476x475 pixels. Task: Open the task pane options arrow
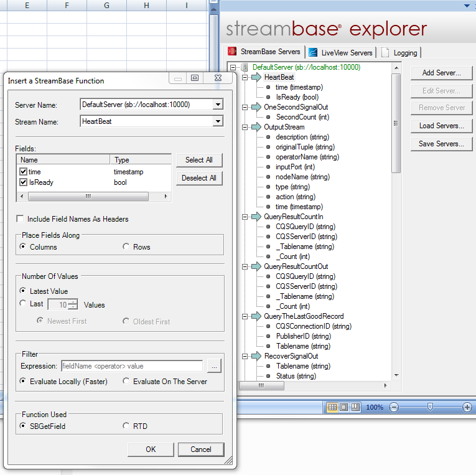467,6
